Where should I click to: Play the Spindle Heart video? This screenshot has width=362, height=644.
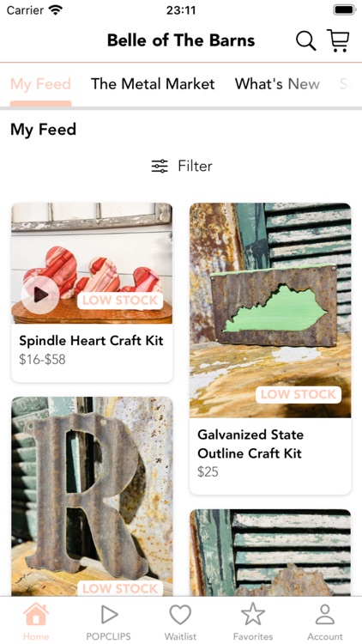pyautogui.click(x=40, y=295)
